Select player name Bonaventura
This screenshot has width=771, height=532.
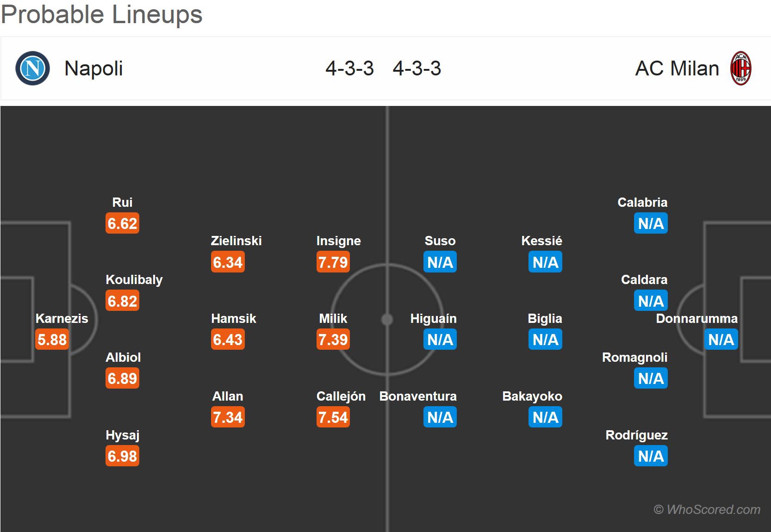click(418, 396)
